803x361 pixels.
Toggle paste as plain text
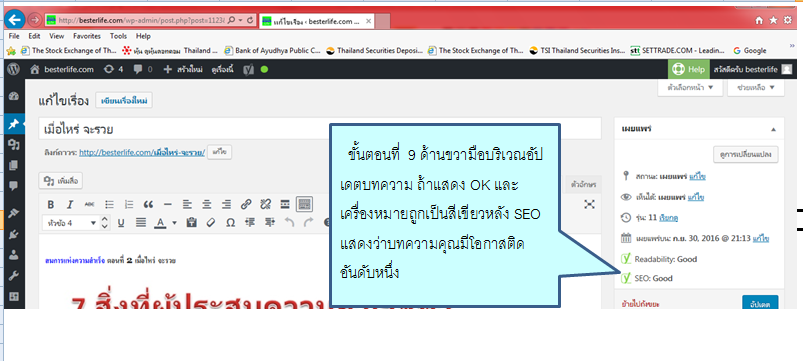coord(192,222)
